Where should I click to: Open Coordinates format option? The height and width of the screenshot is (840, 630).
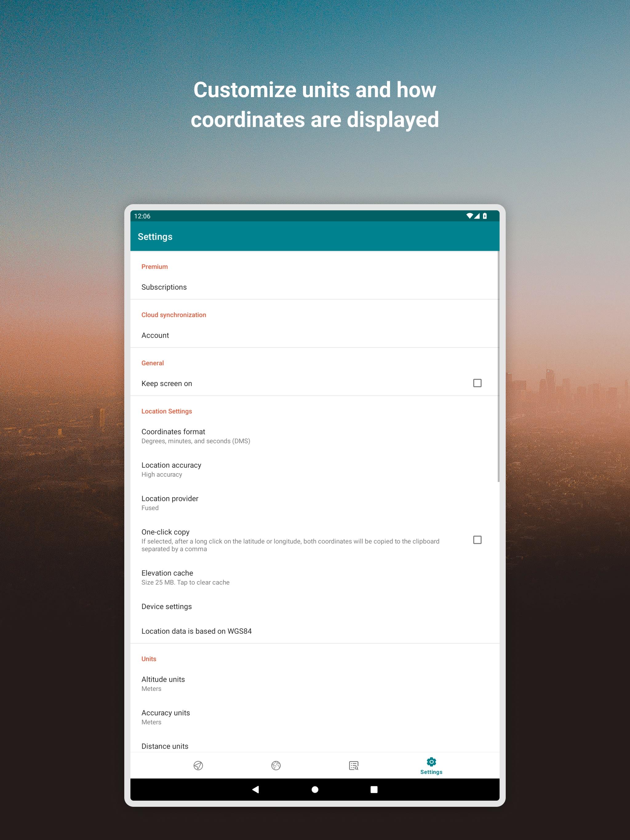click(315, 436)
